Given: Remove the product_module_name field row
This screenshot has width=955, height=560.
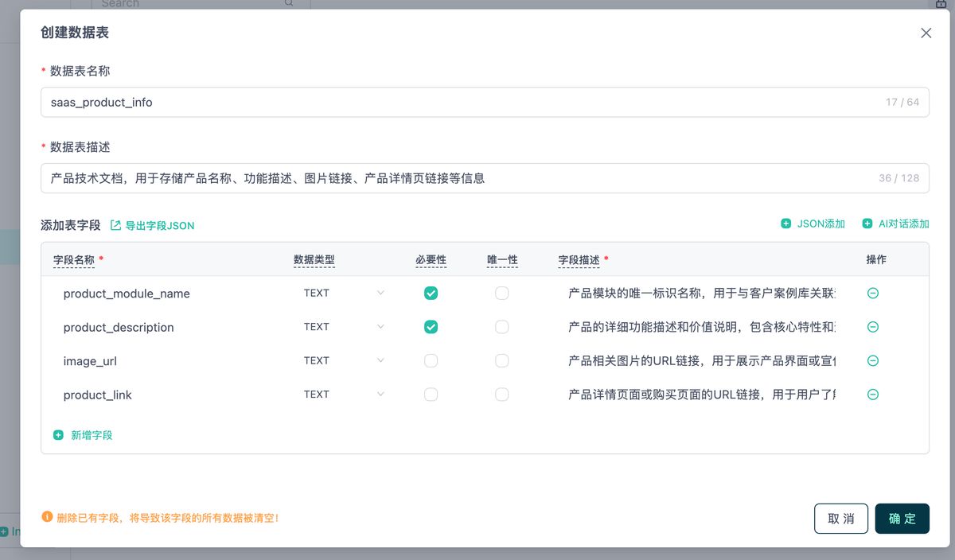Looking at the screenshot, I should click(873, 293).
